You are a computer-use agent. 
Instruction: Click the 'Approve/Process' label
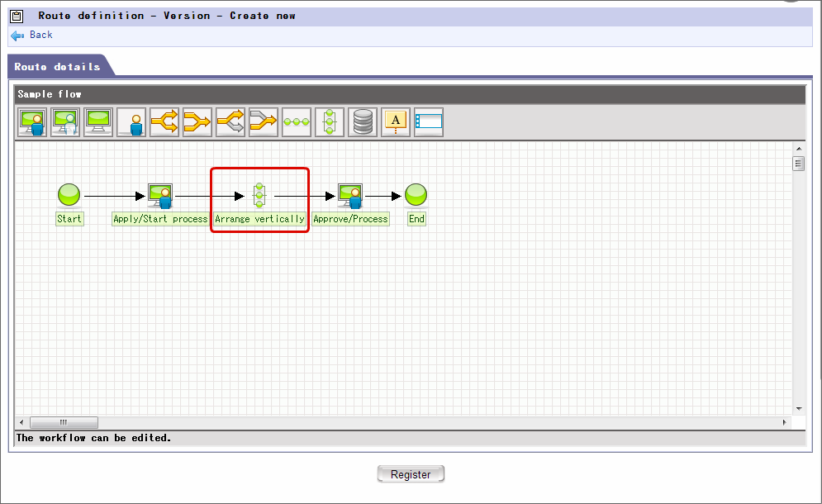point(351,219)
